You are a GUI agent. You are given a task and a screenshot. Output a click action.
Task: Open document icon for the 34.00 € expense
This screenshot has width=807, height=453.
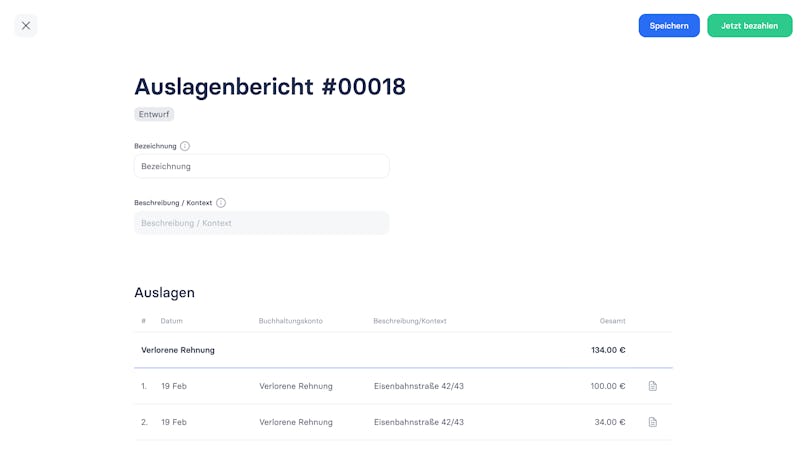[653, 422]
